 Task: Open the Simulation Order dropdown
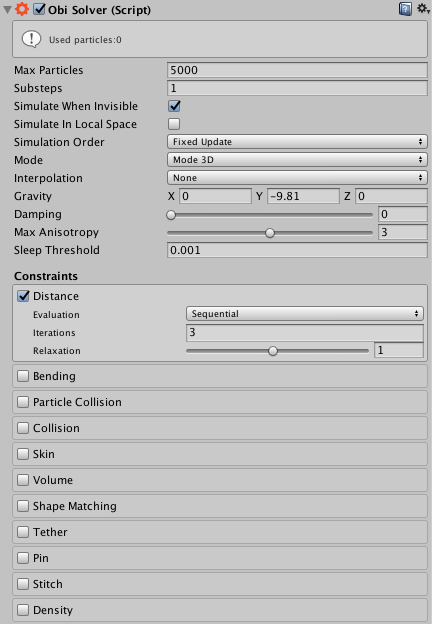297,142
